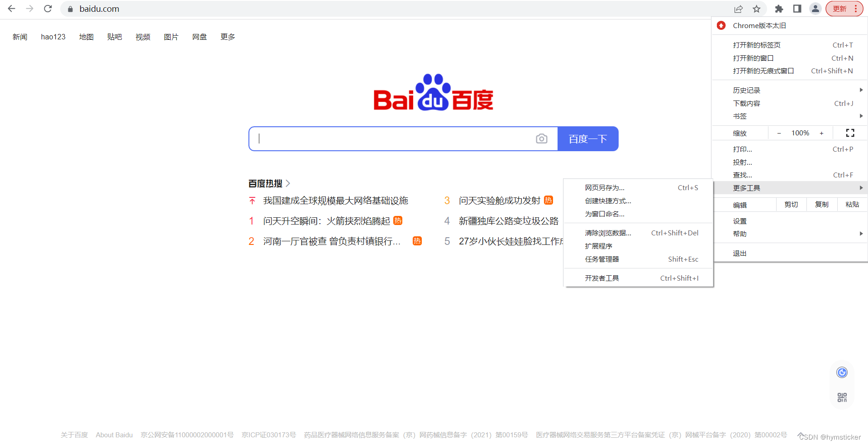Open the extensions puzzle icon
This screenshot has width=868, height=445.
coord(779,9)
